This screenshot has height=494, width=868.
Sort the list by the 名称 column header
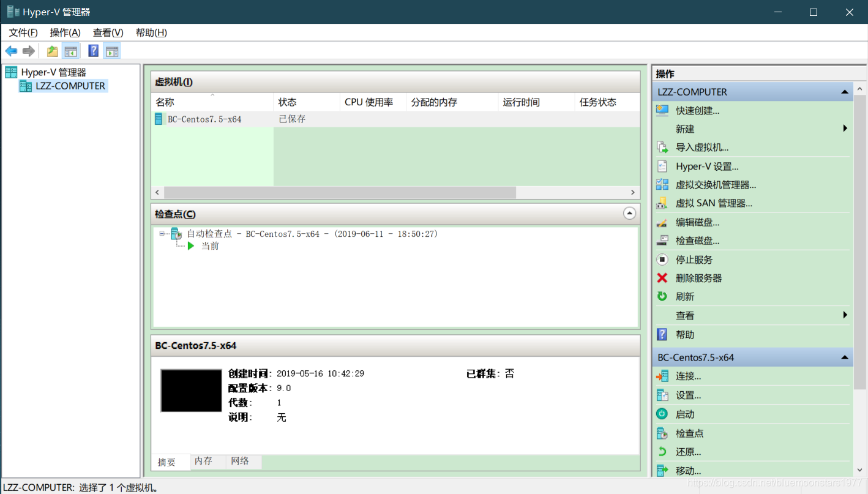point(212,102)
